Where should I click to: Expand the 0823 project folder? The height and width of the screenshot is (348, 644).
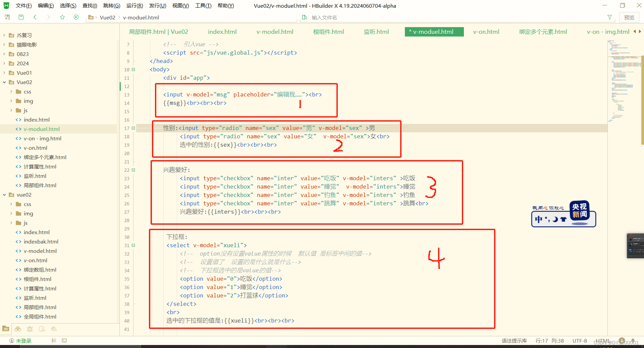(4, 54)
